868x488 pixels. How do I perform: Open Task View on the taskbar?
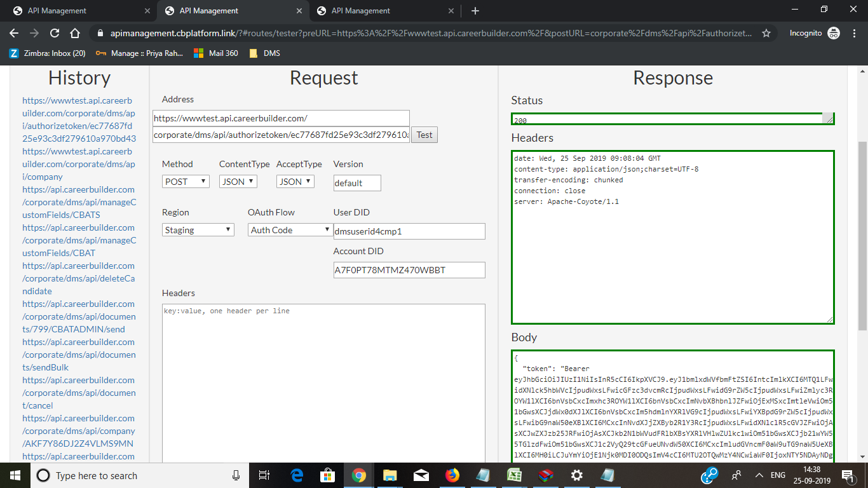click(x=265, y=475)
